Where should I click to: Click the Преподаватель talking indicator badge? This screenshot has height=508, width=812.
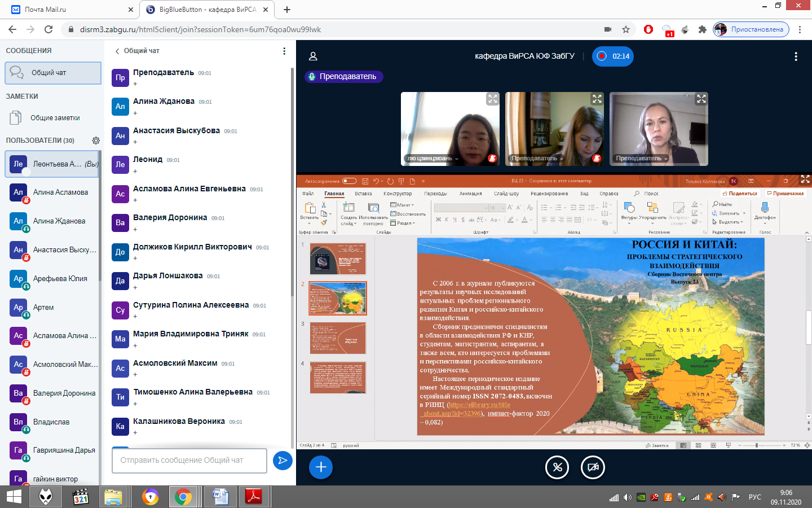click(343, 77)
